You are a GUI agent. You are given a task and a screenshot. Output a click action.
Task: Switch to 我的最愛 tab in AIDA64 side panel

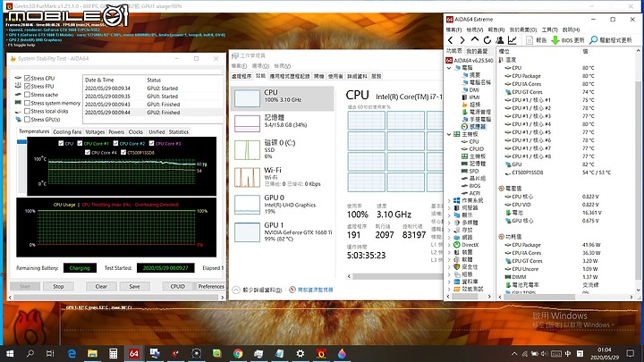click(478, 51)
